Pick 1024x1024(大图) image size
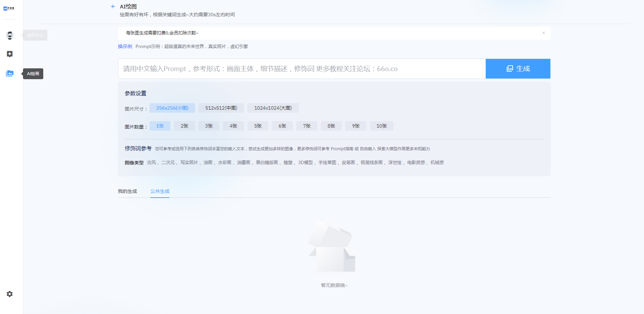This screenshot has width=644, height=314. pos(273,108)
